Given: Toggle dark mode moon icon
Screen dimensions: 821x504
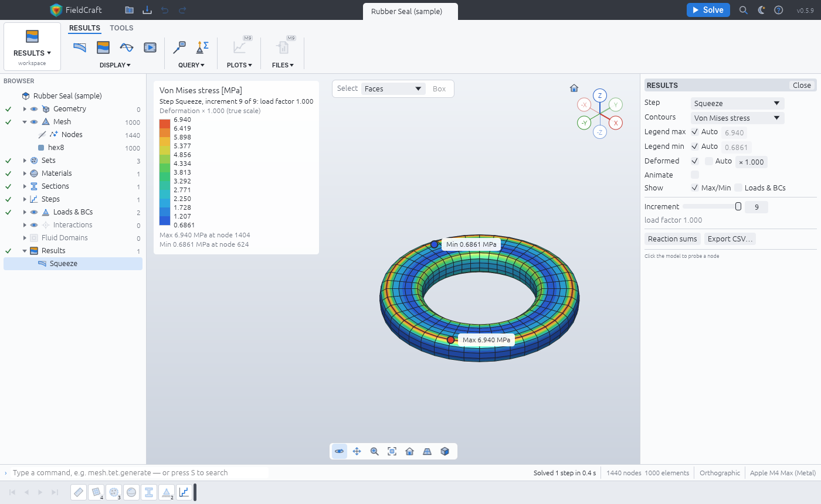Looking at the screenshot, I should coord(761,10).
